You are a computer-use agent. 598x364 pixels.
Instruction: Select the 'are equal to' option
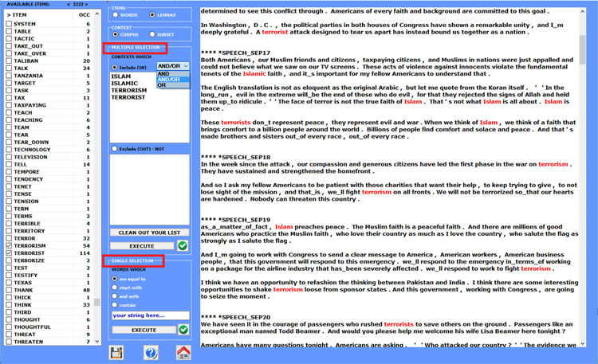(x=114, y=279)
